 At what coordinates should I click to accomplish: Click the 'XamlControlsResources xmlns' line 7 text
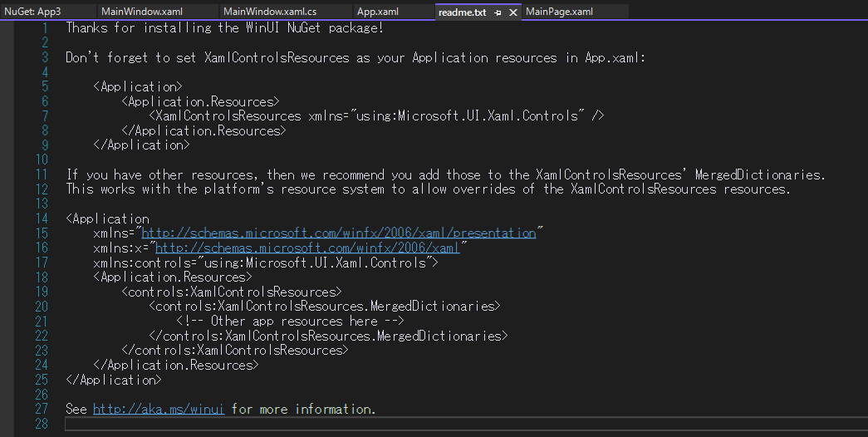coord(376,115)
